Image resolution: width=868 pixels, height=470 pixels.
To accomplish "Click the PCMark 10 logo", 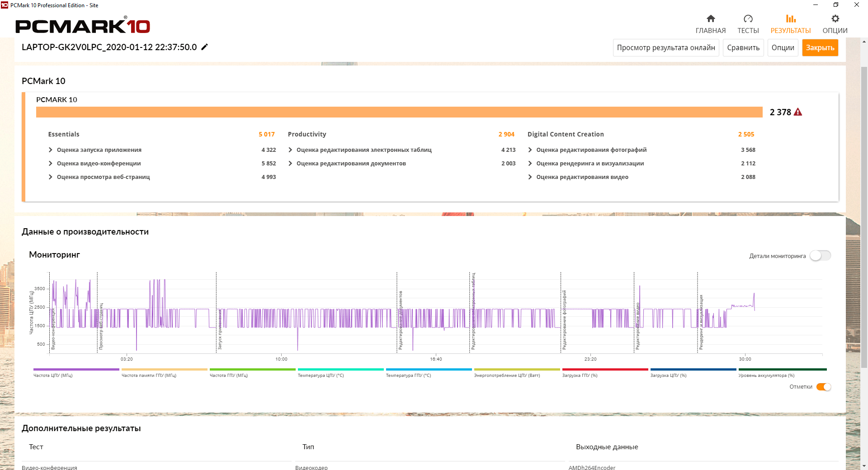I will coord(83,26).
